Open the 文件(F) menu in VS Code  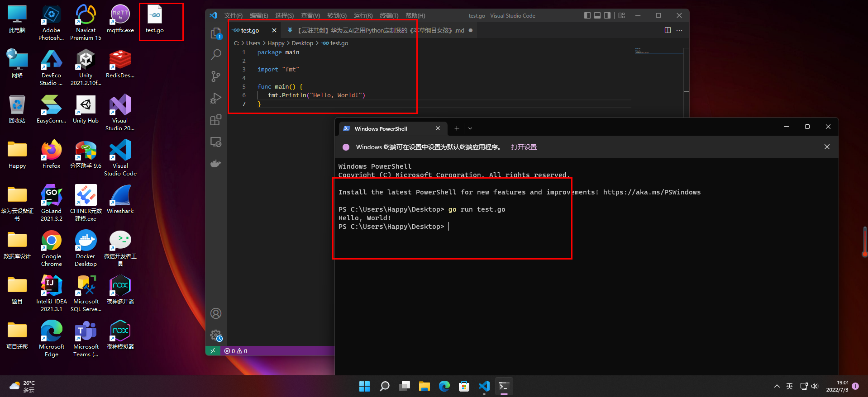234,15
